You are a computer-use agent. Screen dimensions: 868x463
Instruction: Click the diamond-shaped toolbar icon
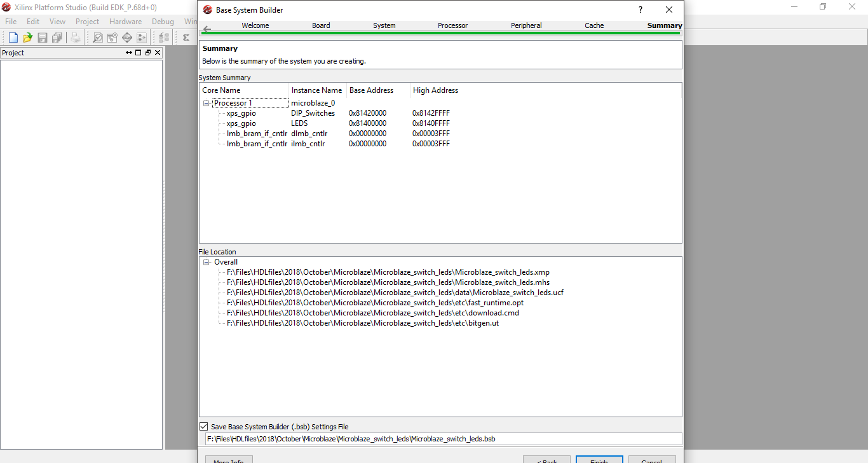126,38
